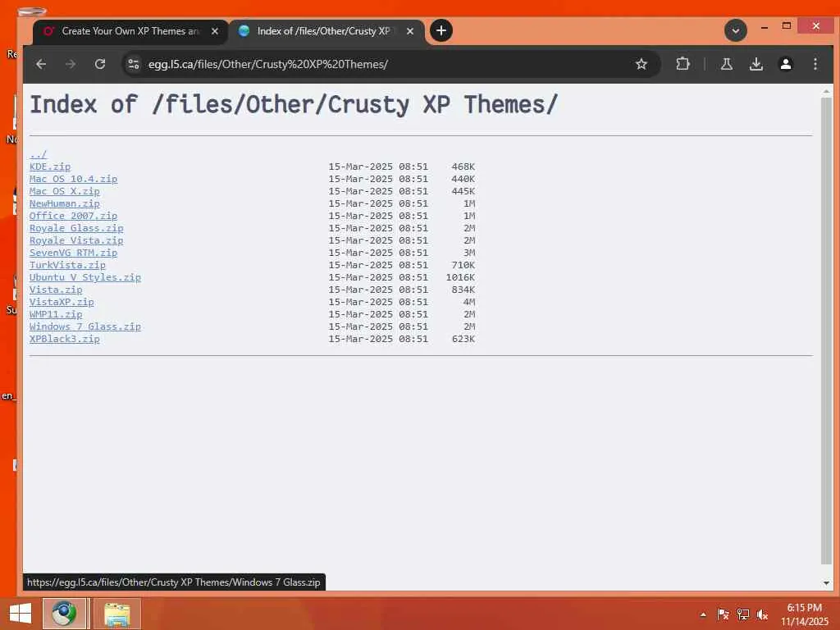Download VistaXP.zip
The image size is (840, 630).
click(x=62, y=302)
